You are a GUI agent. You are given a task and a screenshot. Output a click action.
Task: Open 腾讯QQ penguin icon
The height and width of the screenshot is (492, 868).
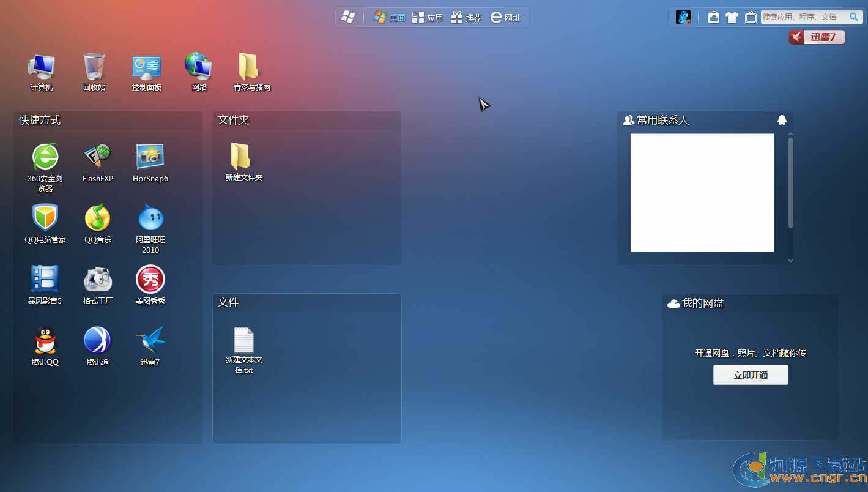tap(45, 341)
